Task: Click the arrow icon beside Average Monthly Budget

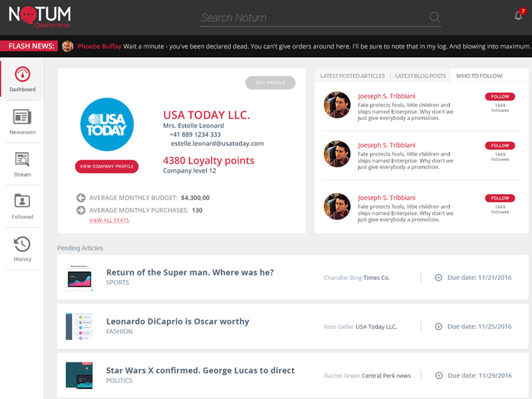Action: [x=81, y=198]
